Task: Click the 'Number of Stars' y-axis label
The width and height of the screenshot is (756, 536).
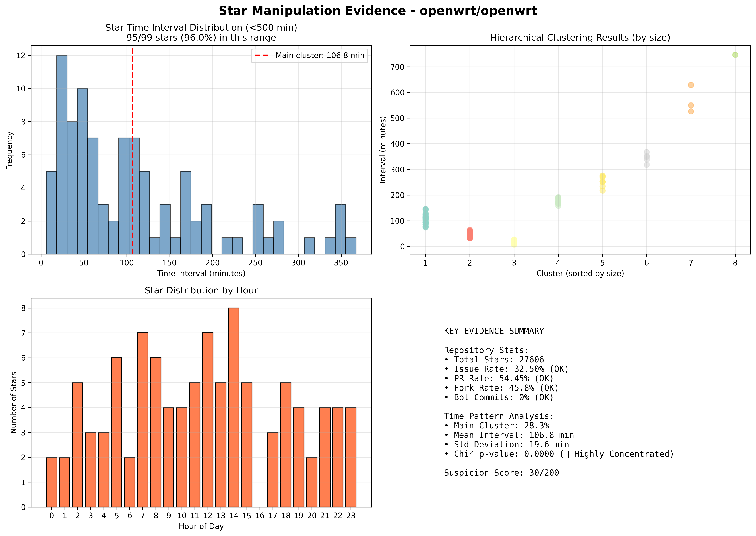Action: coord(14,402)
